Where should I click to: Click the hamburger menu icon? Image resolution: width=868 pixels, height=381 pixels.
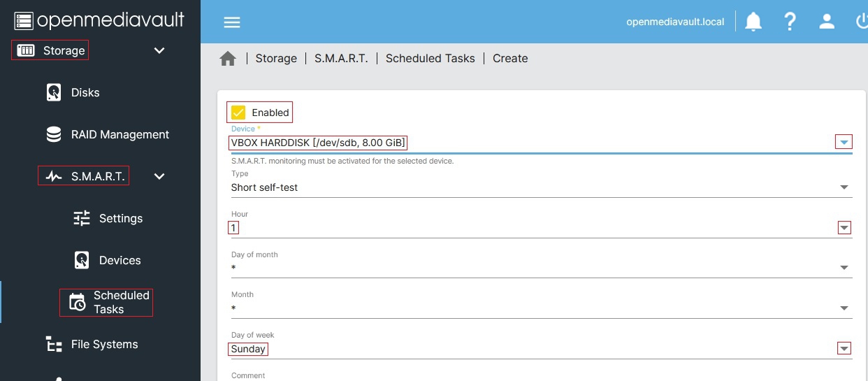click(x=232, y=22)
